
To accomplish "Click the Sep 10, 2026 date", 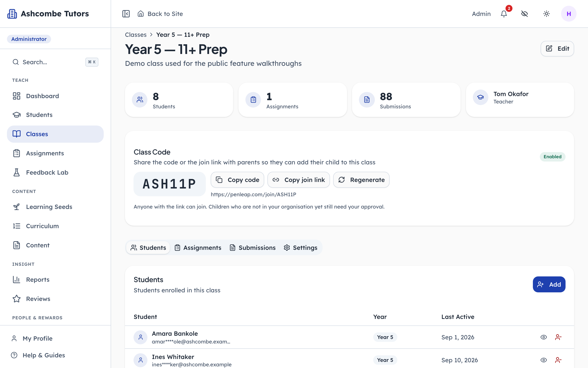I will click(459, 360).
